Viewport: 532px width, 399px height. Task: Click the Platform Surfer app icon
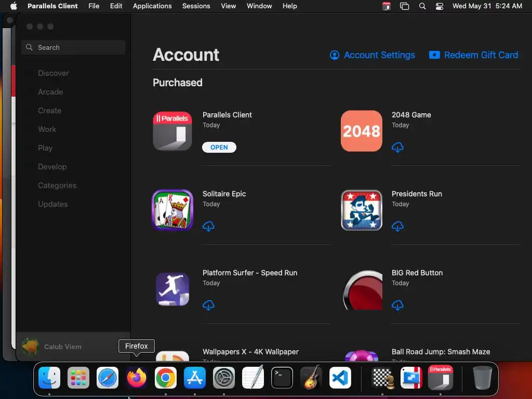click(172, 289)
